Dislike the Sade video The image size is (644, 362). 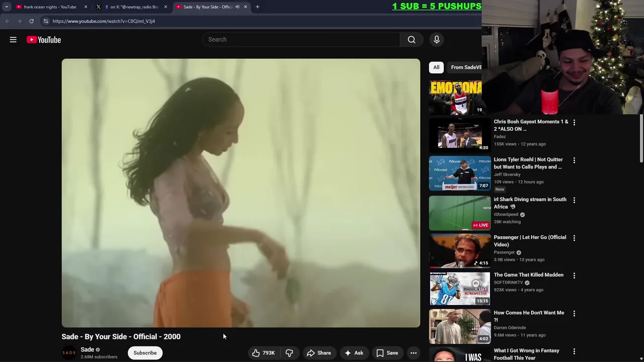click(289, 353)
